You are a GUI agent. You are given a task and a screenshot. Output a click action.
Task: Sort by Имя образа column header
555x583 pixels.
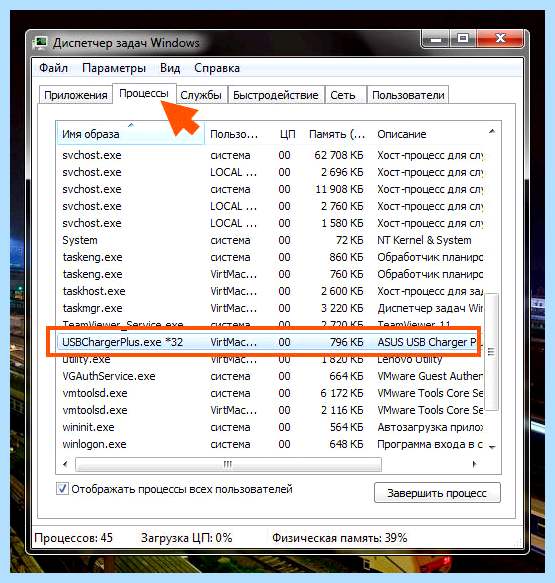coord(130,133)
